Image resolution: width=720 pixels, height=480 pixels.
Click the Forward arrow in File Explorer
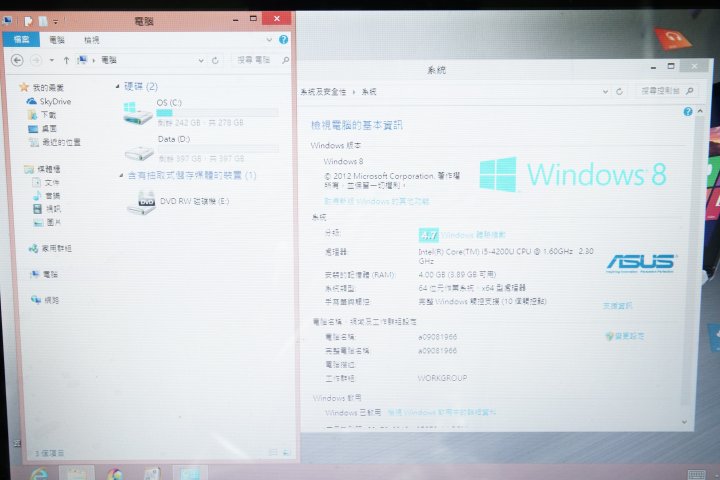[36, 60]
